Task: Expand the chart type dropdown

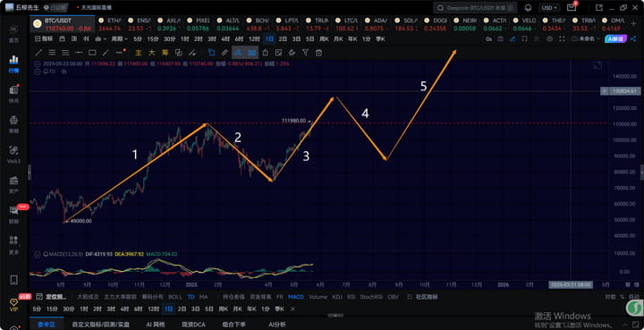Action: point(100,39)
